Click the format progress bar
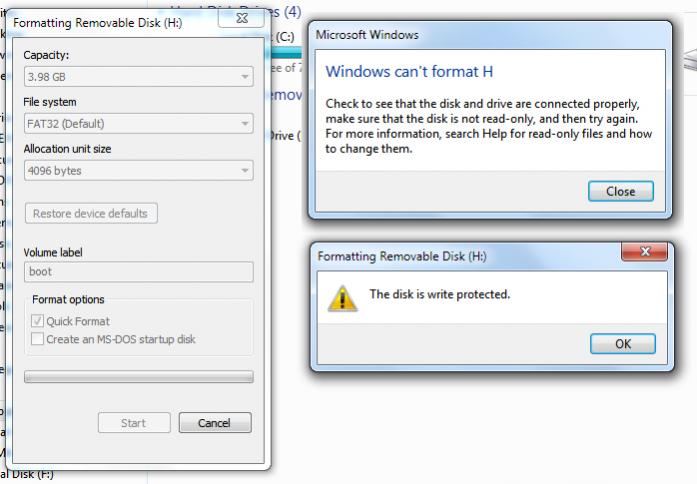This screenshot has width=697, height=484. (139, 377)
